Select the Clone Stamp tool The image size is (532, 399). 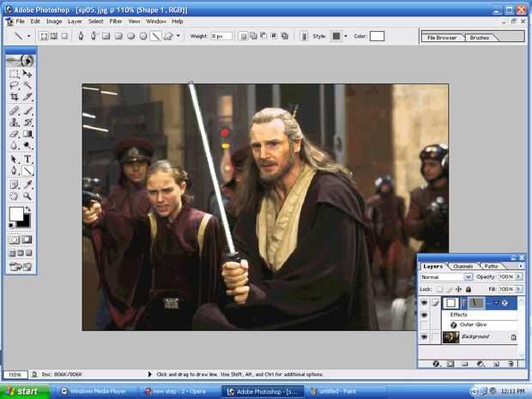tap(14, 122)
